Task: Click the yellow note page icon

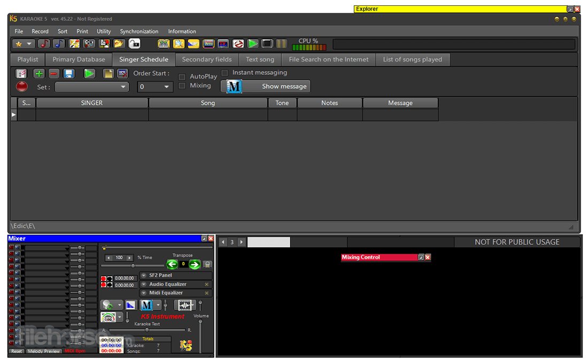Action: click(108, 73)
